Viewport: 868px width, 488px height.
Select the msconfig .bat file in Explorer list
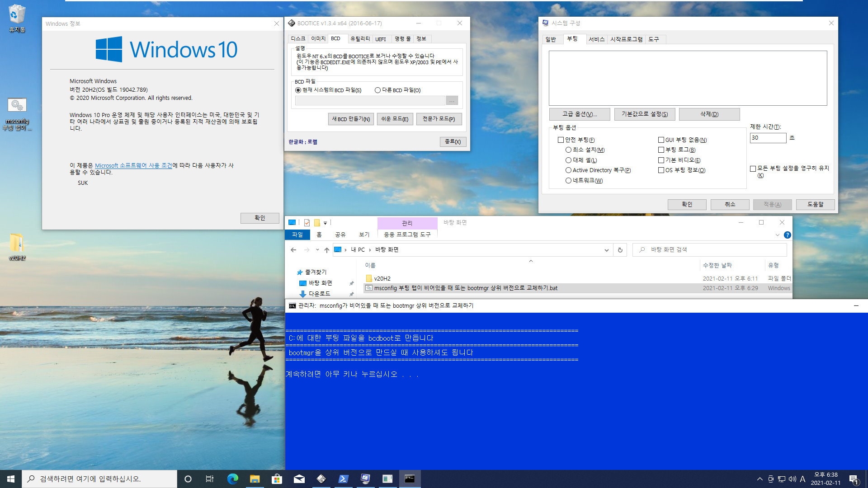[x=577, y=288]
